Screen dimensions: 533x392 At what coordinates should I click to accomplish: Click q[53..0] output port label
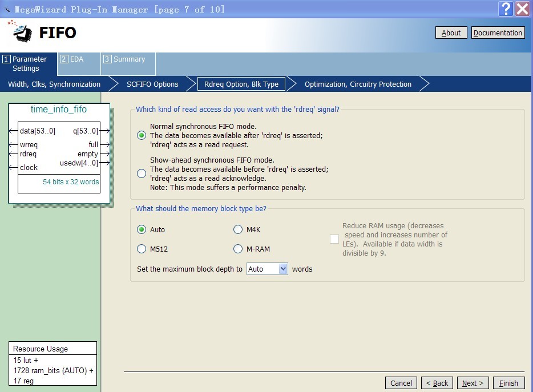point(86,131)
